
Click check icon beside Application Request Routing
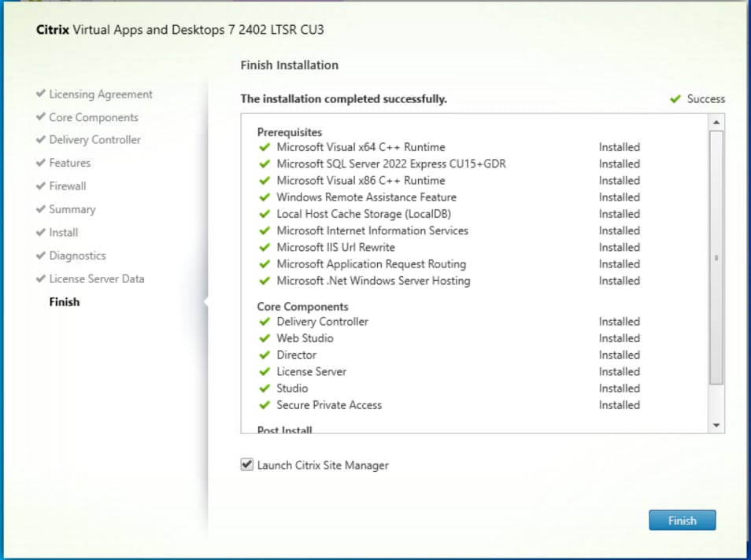265,264
